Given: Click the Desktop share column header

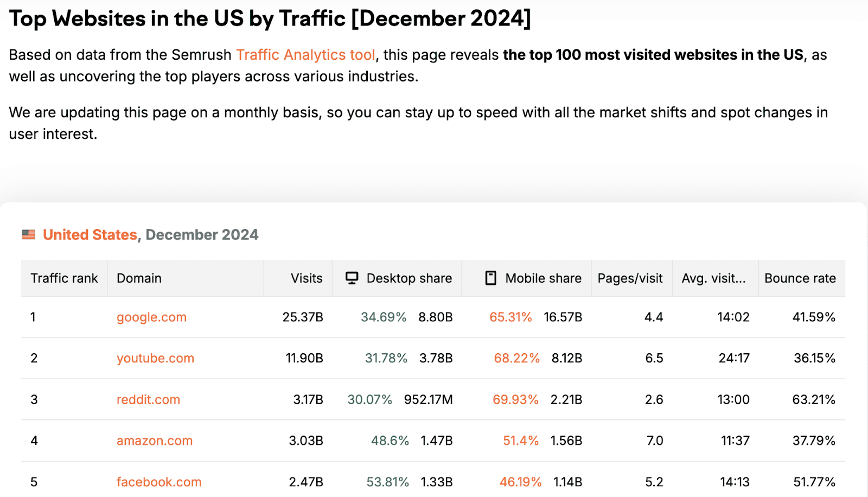Looking at the screenshot, I should tap(409, 278).
